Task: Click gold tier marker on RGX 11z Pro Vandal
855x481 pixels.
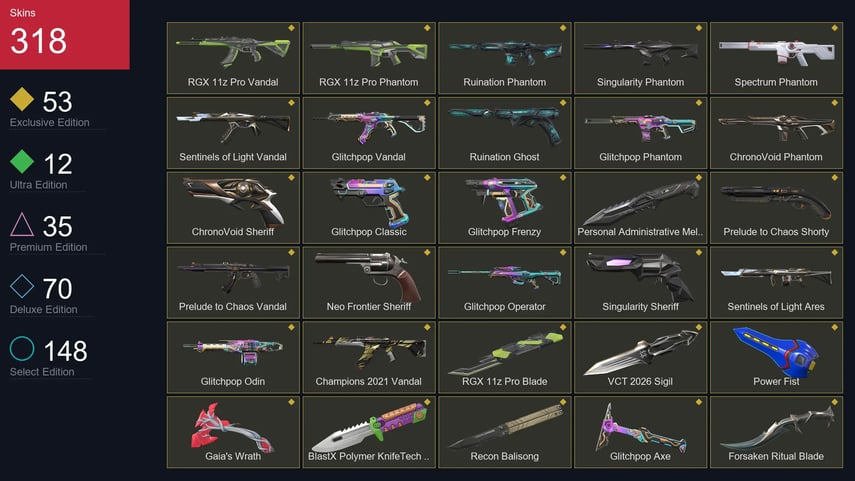Action: pyautogui.click(x=291, y=28)
